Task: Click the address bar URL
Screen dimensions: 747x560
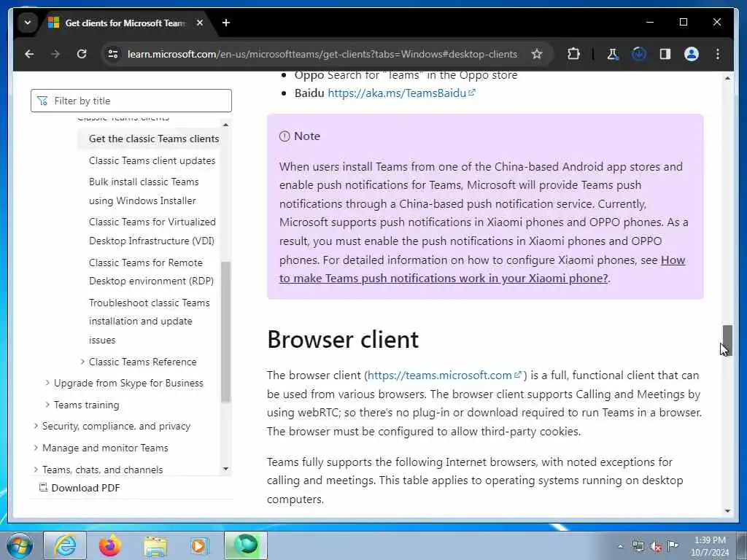Action: click(x=322, y=54)
